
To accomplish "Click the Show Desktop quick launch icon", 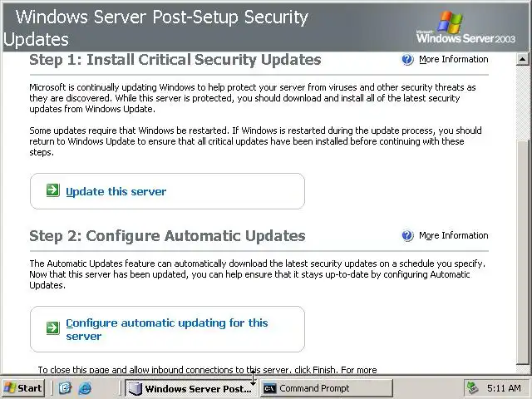I will pyautogui.click(x=66, y=388).
